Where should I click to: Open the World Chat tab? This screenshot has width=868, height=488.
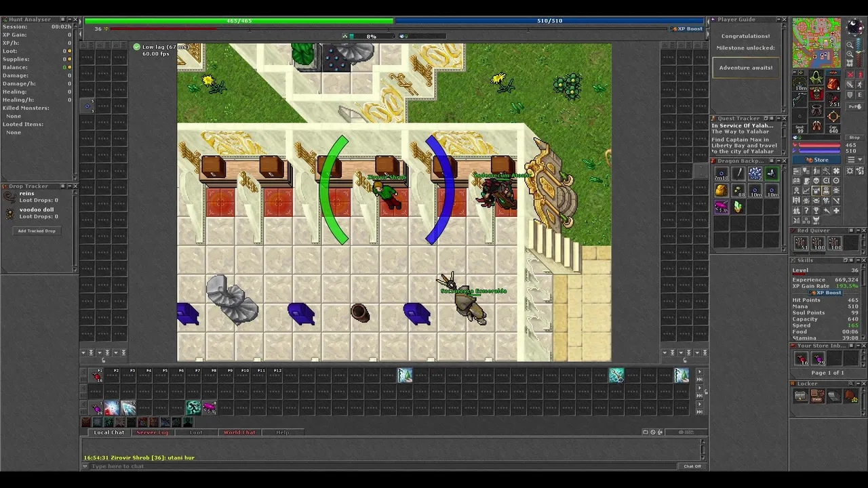click(239, 432)
